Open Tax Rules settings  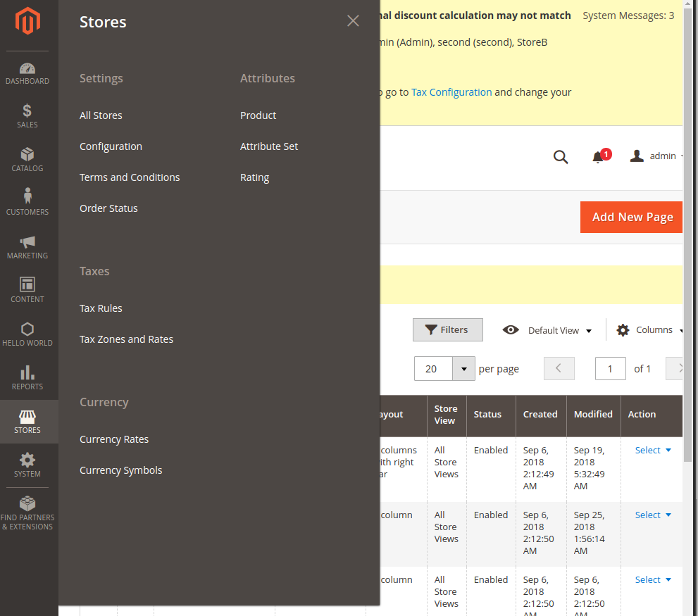99,308
